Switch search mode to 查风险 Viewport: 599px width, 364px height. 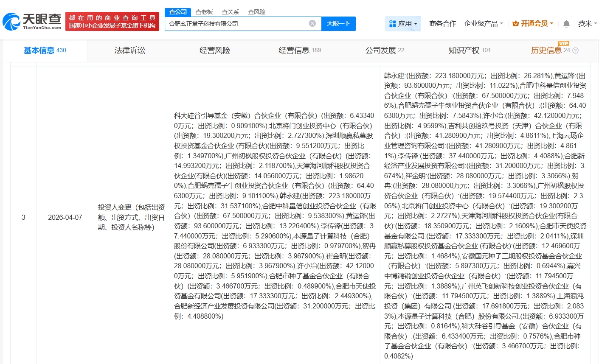(257, 12)
